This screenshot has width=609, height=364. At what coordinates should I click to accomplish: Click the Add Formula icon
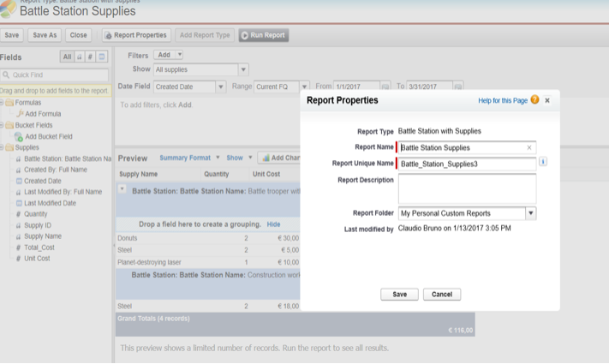click(x=20, y=113)
